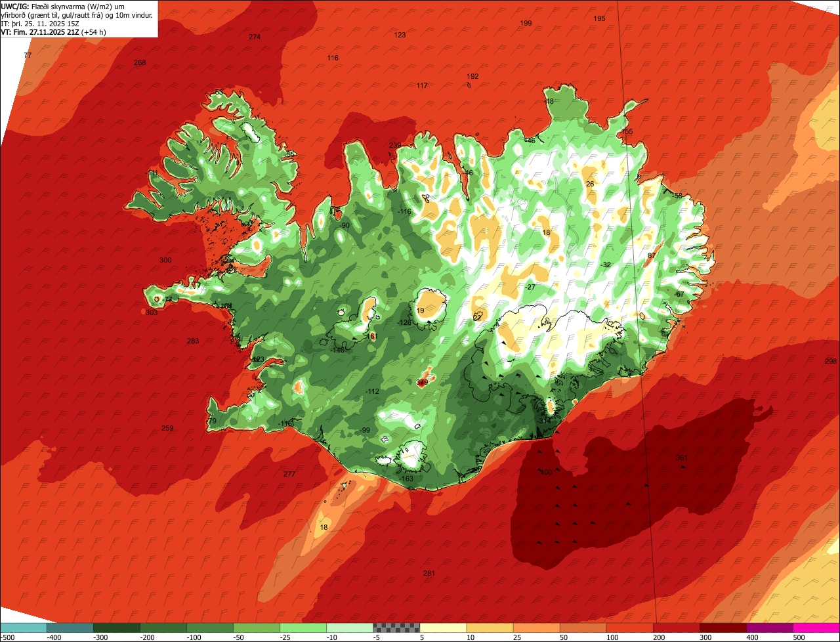The image size is (840, 642).
Task: Click the light teal -500 to -400 legend swatch
Action: 24,628
